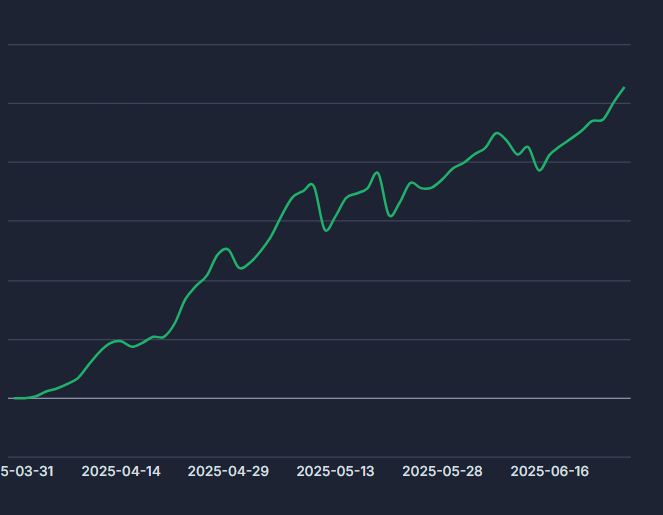663x515 pixels.
Task: Select the deep dip just before 2025-05-13
Action: coord(326,230)
